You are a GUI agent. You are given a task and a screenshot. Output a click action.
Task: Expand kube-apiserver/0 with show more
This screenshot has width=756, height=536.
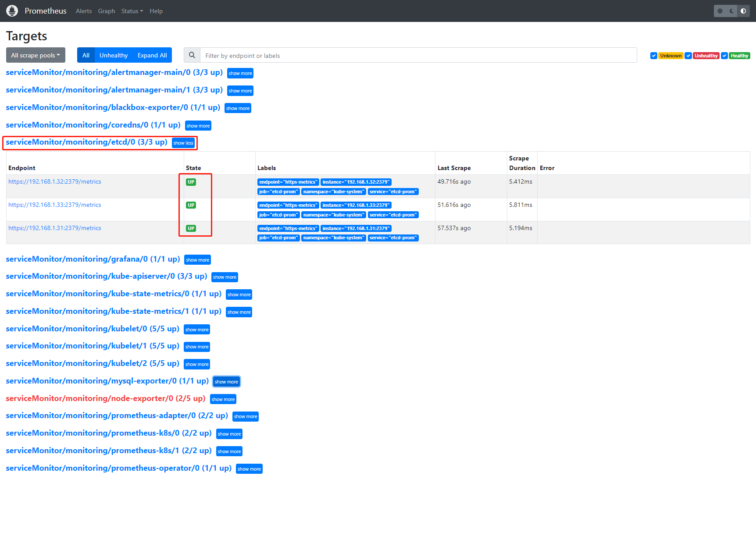[x=225, y=277]
